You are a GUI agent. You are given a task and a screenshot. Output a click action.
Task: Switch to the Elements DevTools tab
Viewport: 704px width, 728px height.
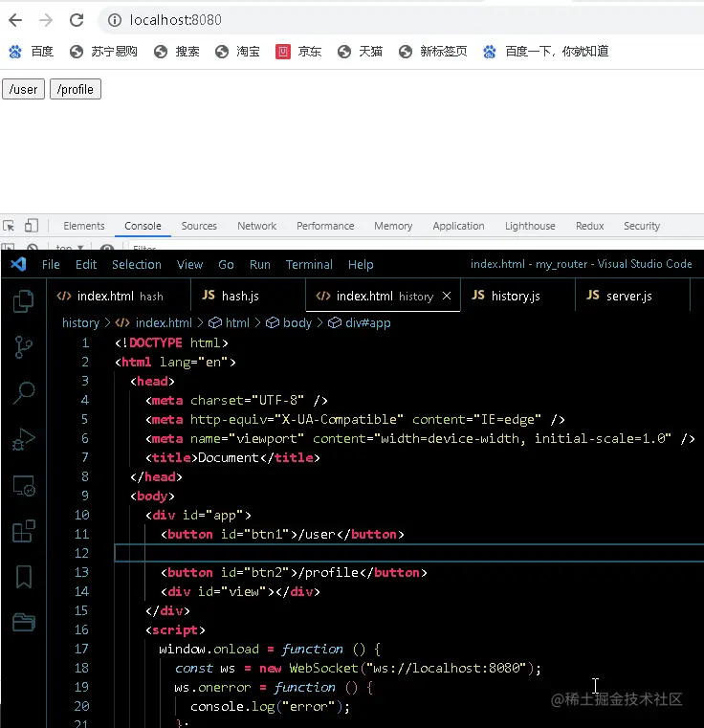(x=84, y=226)
